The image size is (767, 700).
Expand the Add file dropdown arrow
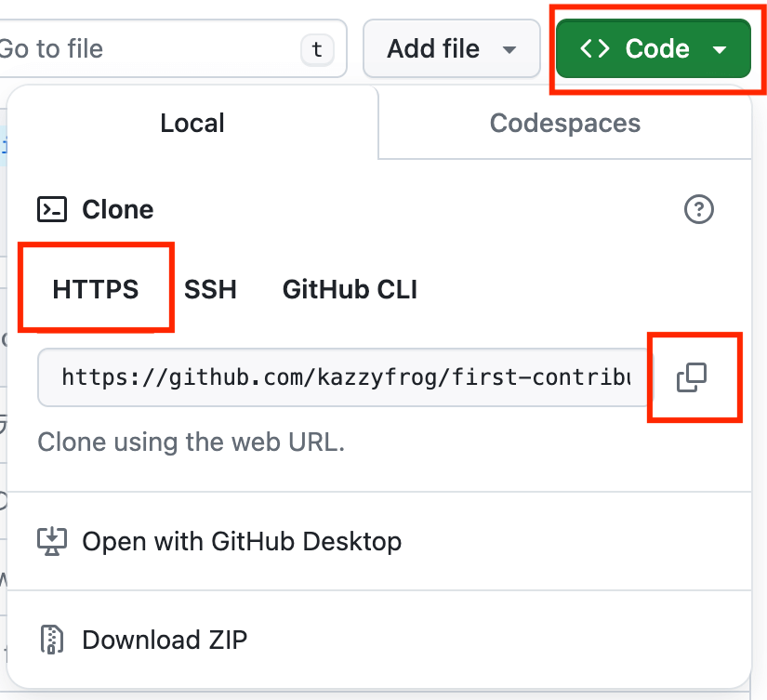click(x=509, y=49)
